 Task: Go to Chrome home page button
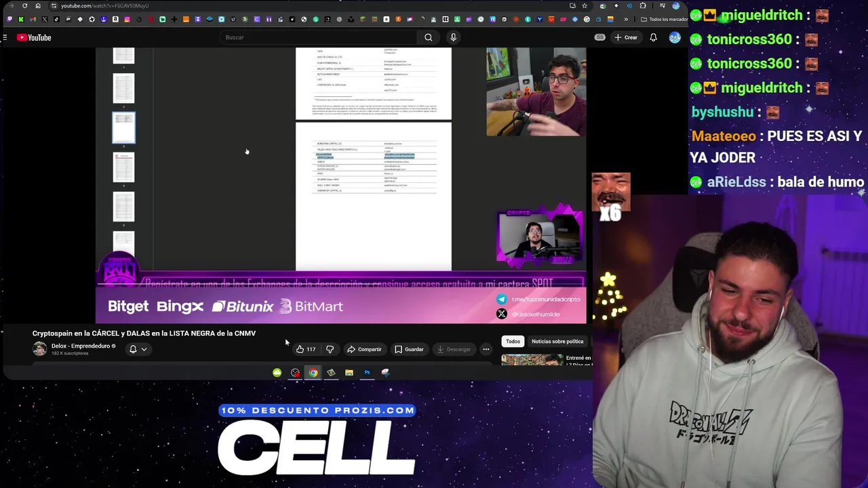[x=38, y=5]
